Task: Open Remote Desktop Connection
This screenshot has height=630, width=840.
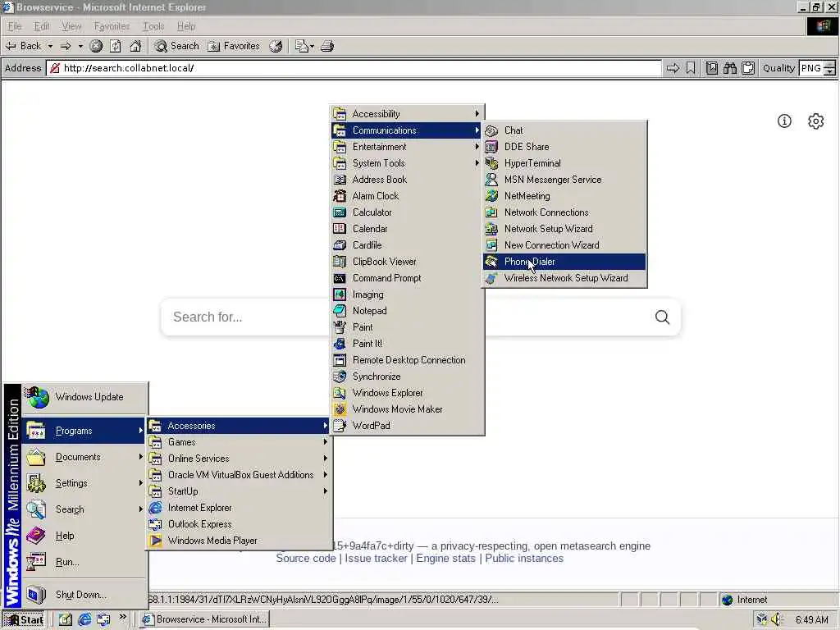Action: (407, 360)
